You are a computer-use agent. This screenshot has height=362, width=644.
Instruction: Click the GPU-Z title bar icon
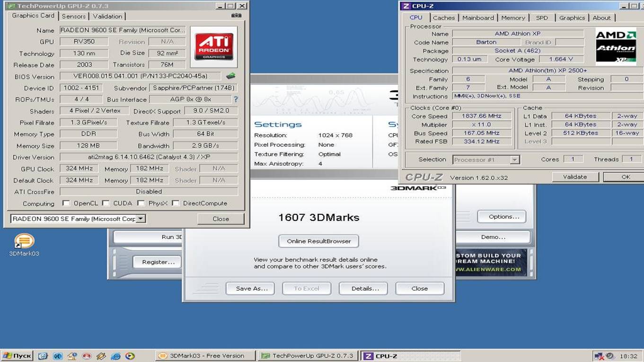[10, 6]
